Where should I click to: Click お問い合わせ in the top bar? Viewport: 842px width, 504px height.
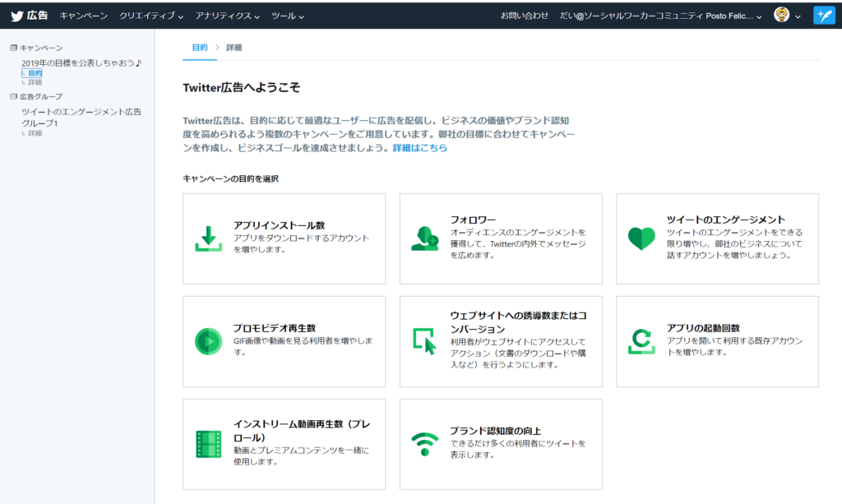pos(525,16)
